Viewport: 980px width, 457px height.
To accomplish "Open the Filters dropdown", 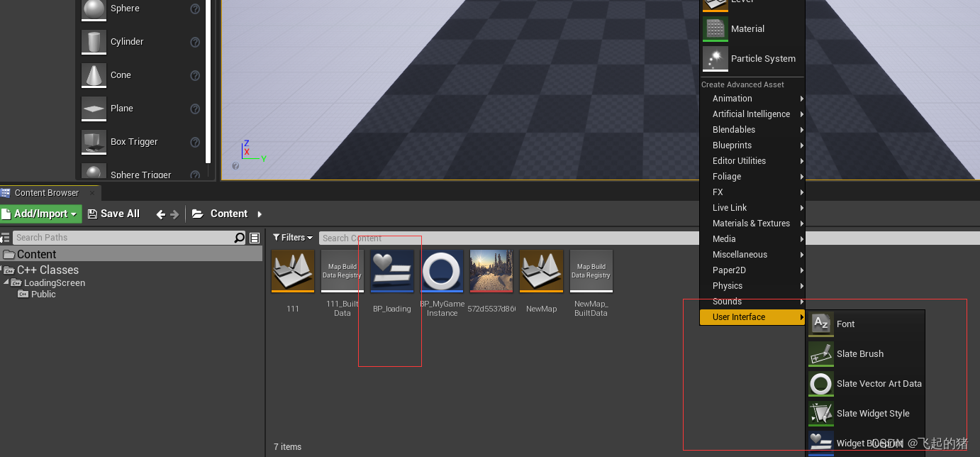I will (293, 238).
